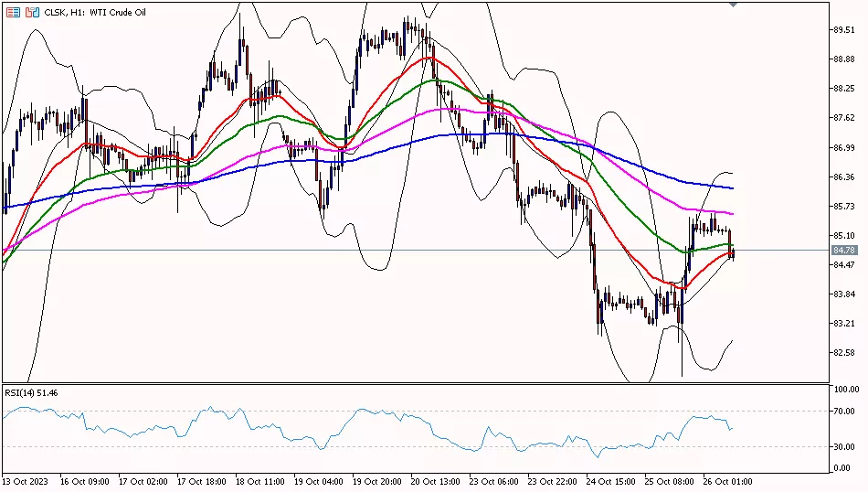Image resolution: width=868 pixels, height=492 pixels.
Task: Click the 89.51 price scale label
Action: [844, 30]
